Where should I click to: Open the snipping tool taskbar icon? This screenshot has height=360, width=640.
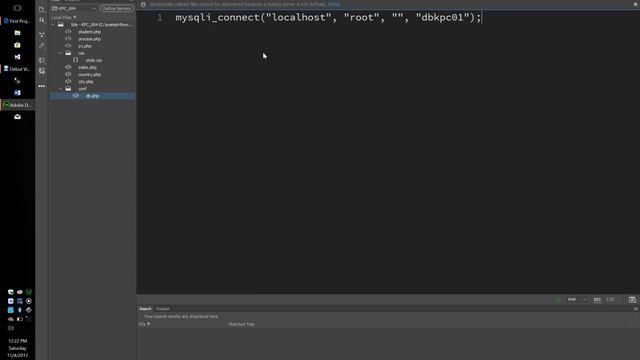tap(17, 81)
